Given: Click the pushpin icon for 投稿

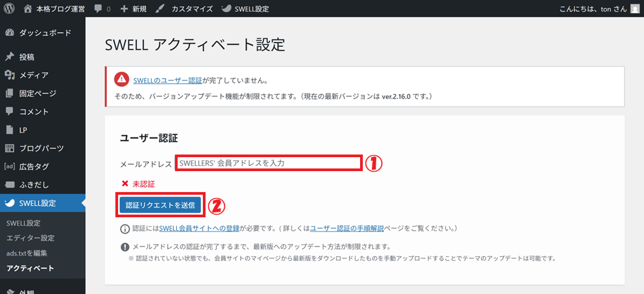Looking at the screenshot, I should (9, 57).
